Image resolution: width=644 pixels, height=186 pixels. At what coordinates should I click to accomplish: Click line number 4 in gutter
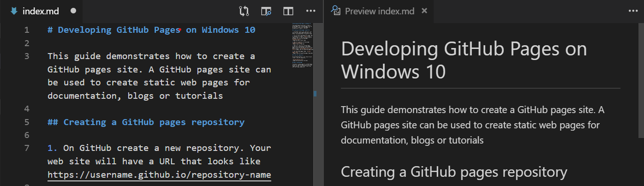pos(26,109)
